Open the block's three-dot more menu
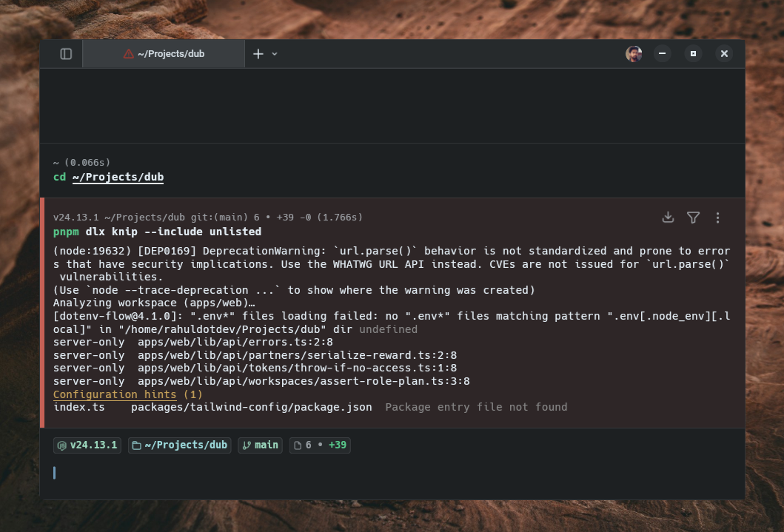 click(x=717, y=218)
